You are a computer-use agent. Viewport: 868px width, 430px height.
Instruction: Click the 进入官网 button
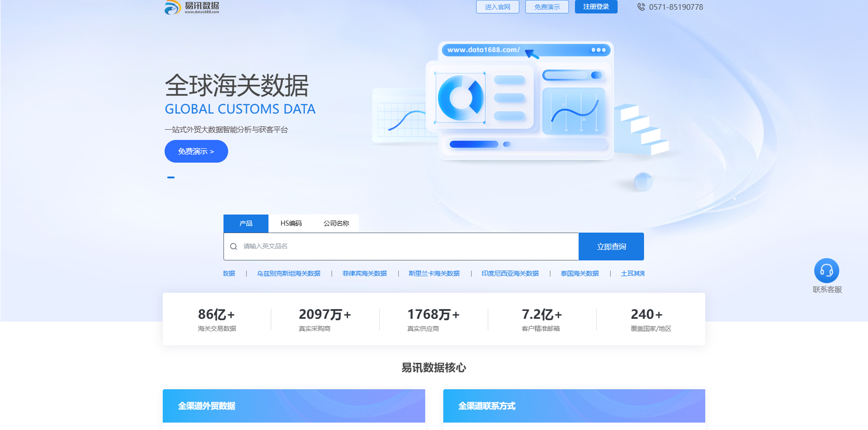click(x=498, y=7)
